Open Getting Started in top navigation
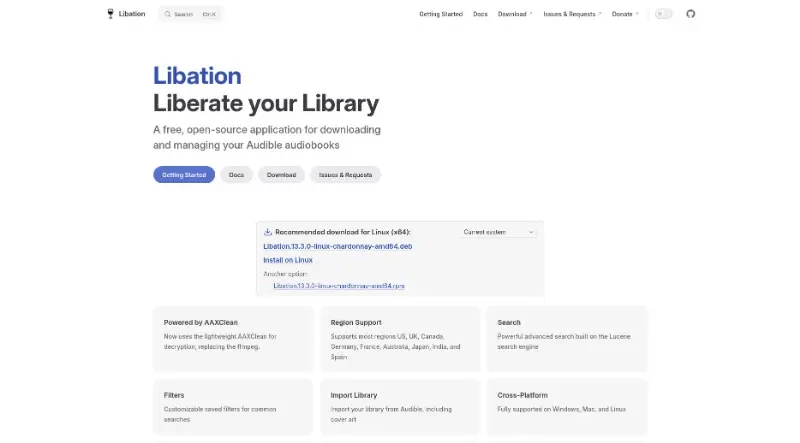The width and height of the screenshot is (800, 443). point(441,14)
